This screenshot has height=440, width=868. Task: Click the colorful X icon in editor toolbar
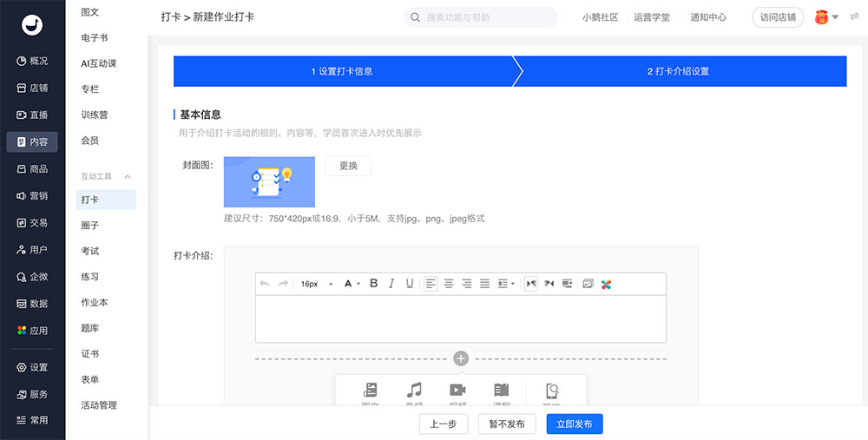tap(606, 284)
